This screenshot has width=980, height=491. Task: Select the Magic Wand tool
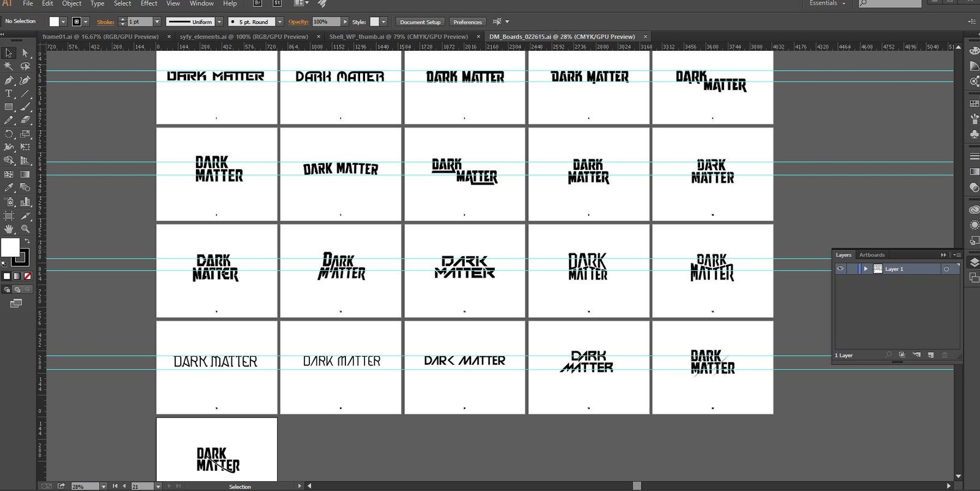(x=9, y=66)
